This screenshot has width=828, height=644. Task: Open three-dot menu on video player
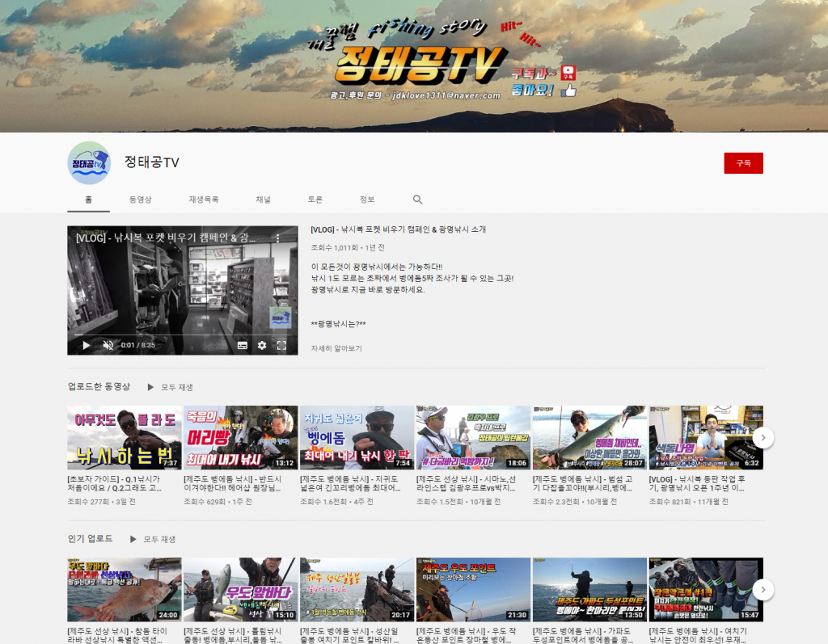pyautogui.click(x=277, y=238)
